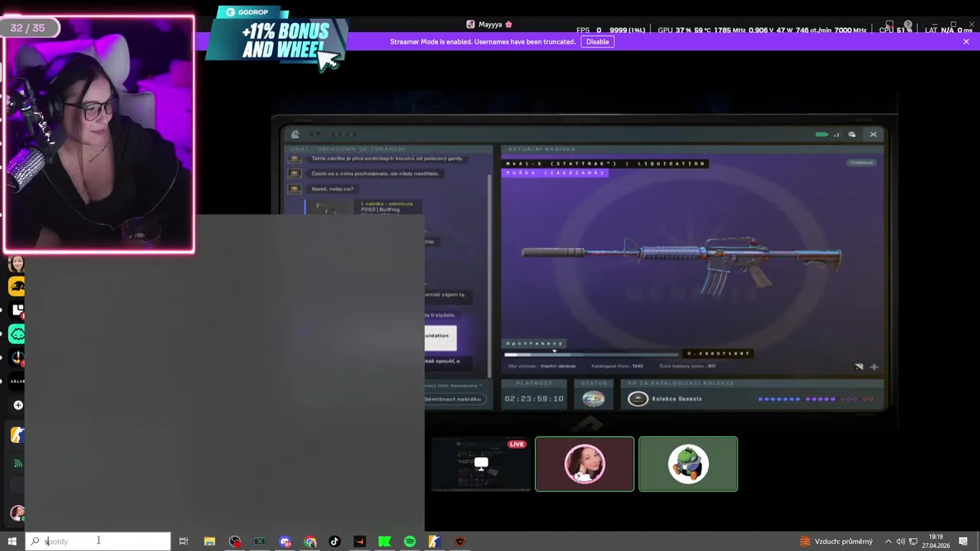
Task: Click the M4A1-S StatTrak Liquidation title
Action: point(605,163)
